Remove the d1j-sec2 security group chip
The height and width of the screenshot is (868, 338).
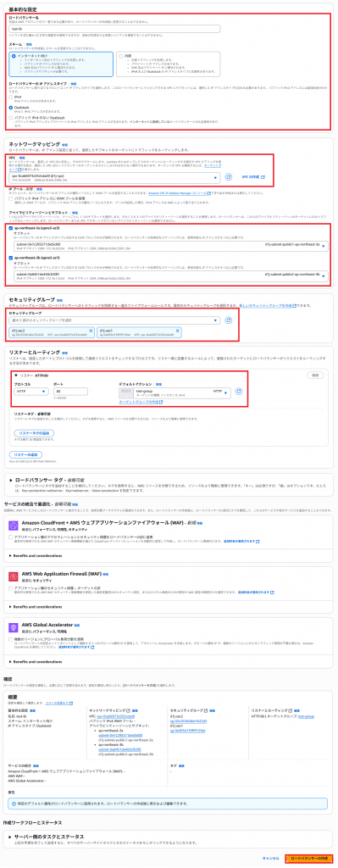coord(91,331)
